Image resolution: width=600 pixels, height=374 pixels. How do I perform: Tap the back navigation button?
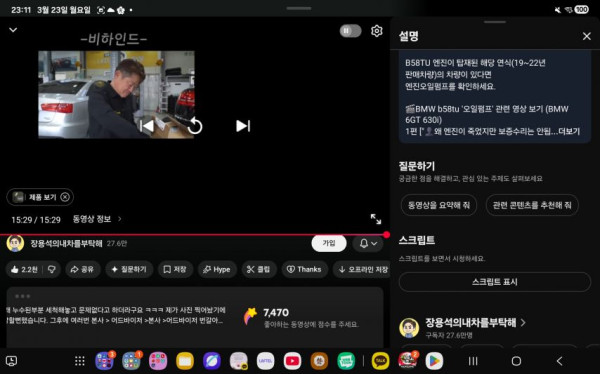pyautogui.click(x=559, y=361)
